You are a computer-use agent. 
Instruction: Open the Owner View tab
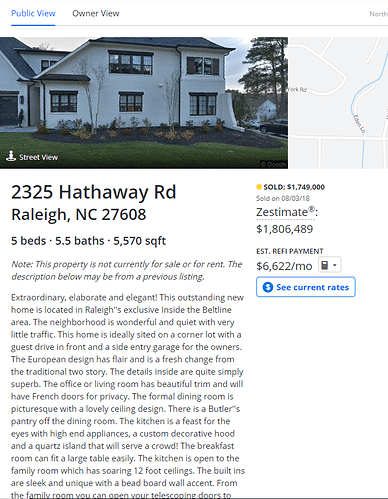(96, 13)
